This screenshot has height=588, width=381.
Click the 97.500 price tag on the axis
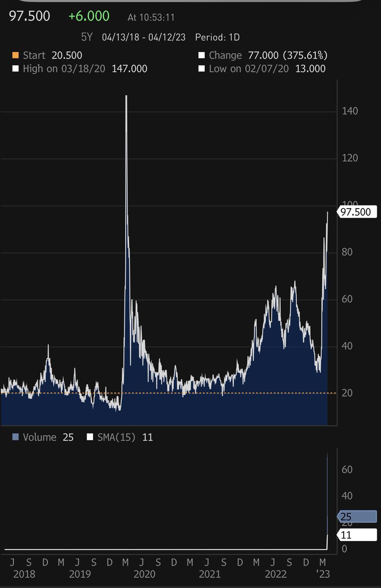tap(357, 212)
